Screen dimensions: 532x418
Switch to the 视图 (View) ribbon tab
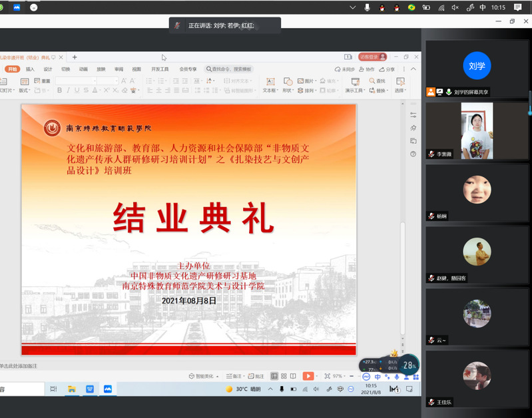(136, 69)
